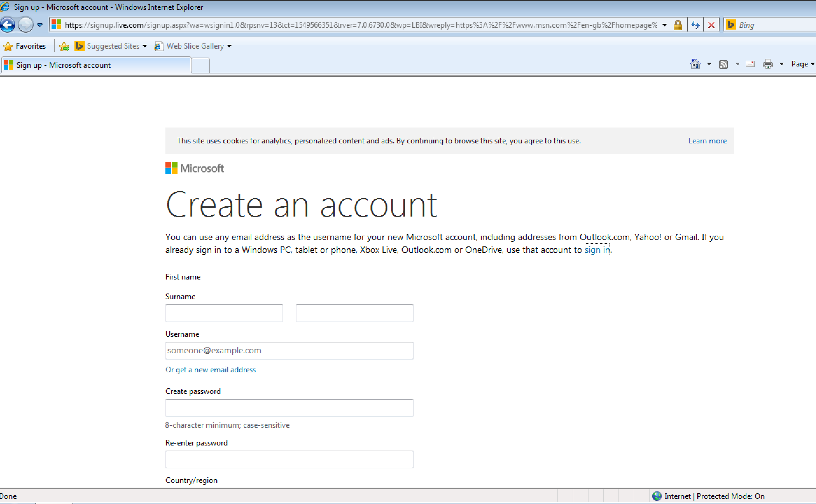This screenshot has height=504, width=816.
Task: Click Or get a new email address link
Action: tap(211, 370)
